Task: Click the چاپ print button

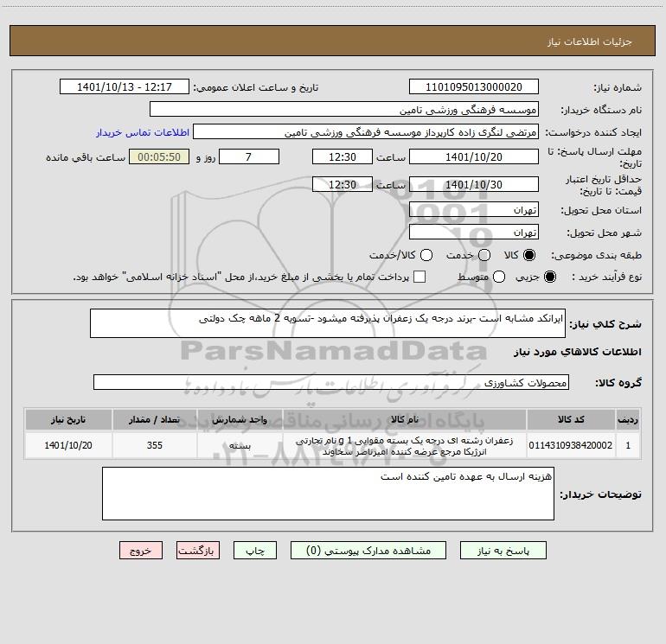Action: pos(255,550)
